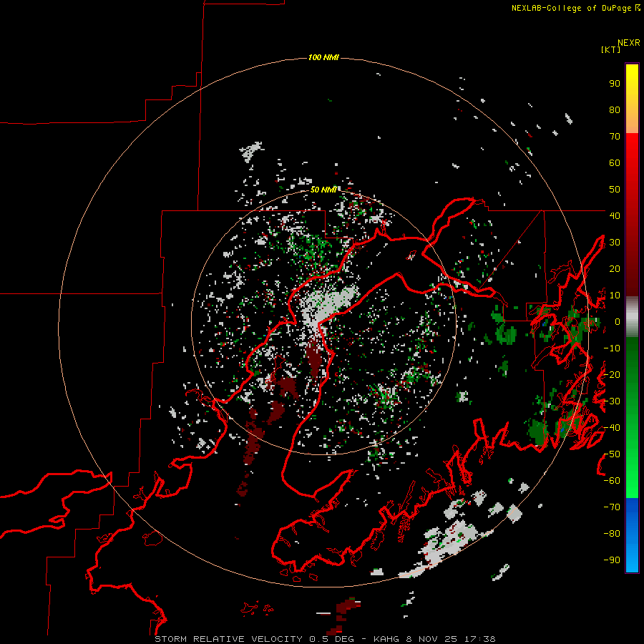Click the positive 30 scale value
644x644 pixels.
[615, 243]
